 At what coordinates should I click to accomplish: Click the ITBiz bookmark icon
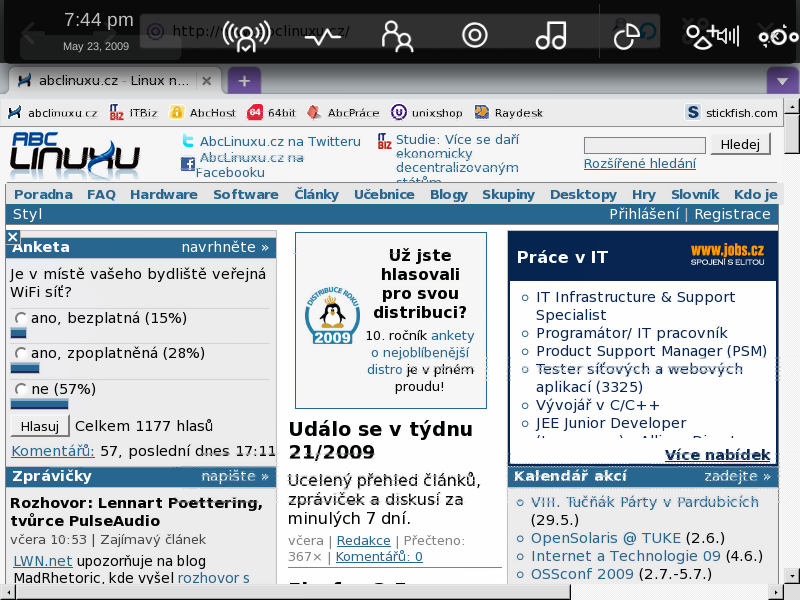pos(117,112)
